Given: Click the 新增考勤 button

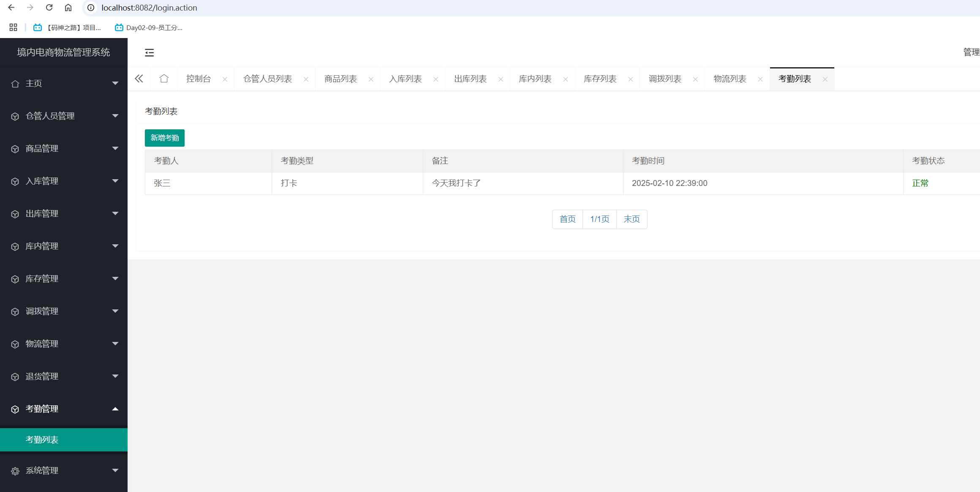Looking at the screenshot, I should [x=164, y=138].
